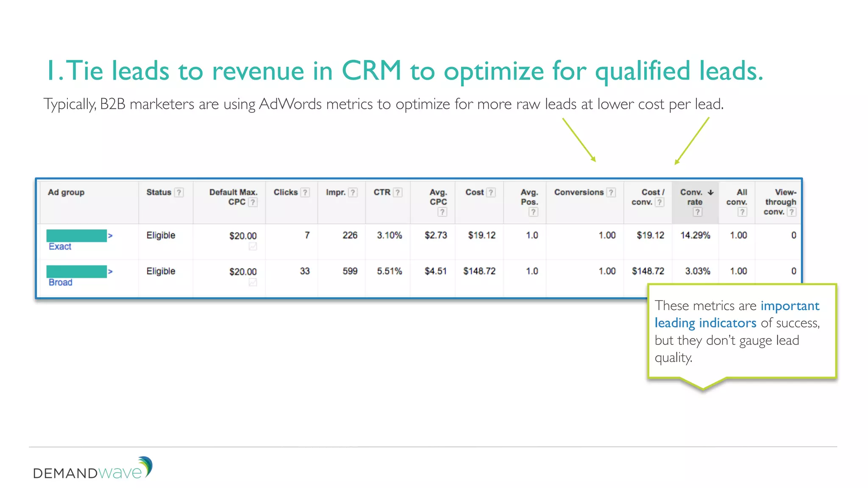The width and height of the screenshot is (868, 488).
Task: Click the 'important leading indicators' blue text
Action: click(737, 314)
